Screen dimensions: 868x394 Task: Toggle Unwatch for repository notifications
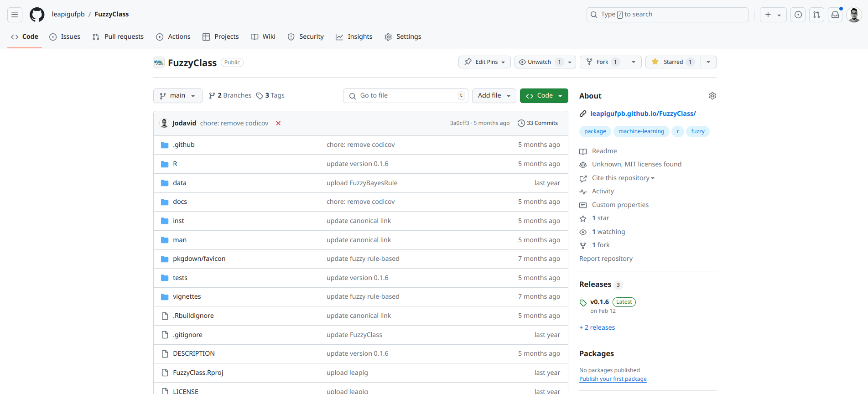[540, 62]
